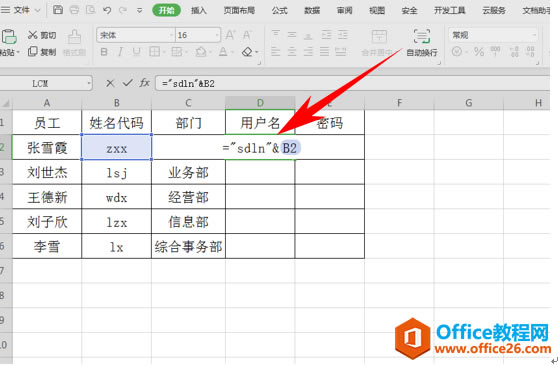
Task: Switch to the 审阅 ribbon tab
Action: point(344,10)
